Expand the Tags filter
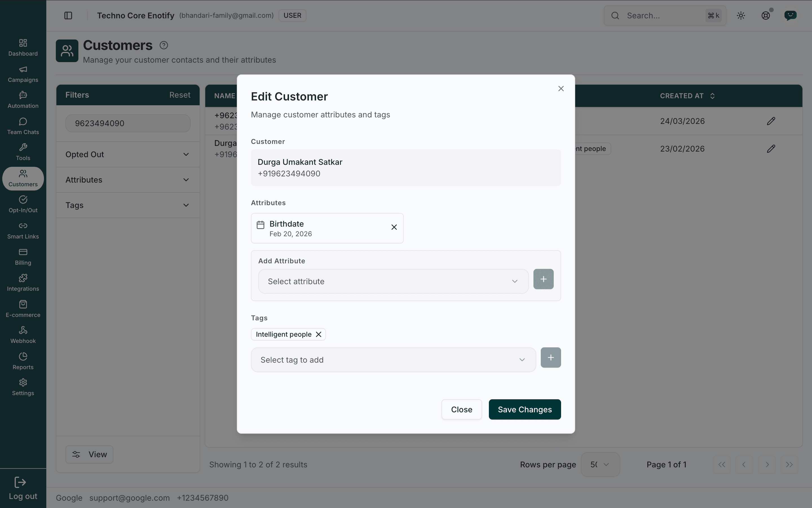Screen dimensions: 812x508 click(128, 205)
